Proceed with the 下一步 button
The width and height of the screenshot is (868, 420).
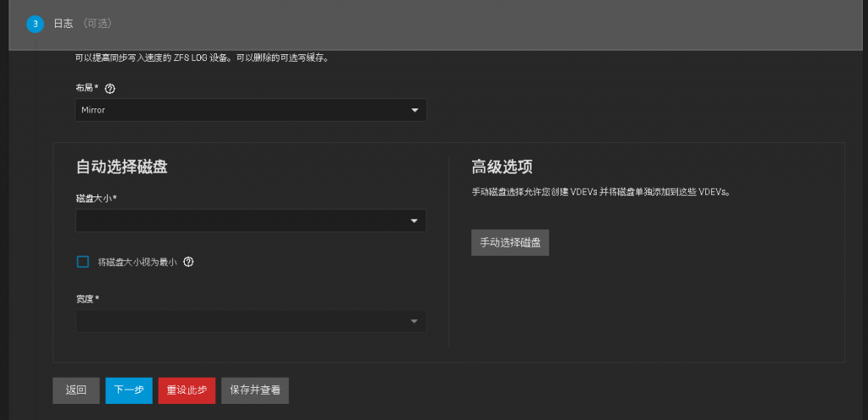click(x=129, y=390)
